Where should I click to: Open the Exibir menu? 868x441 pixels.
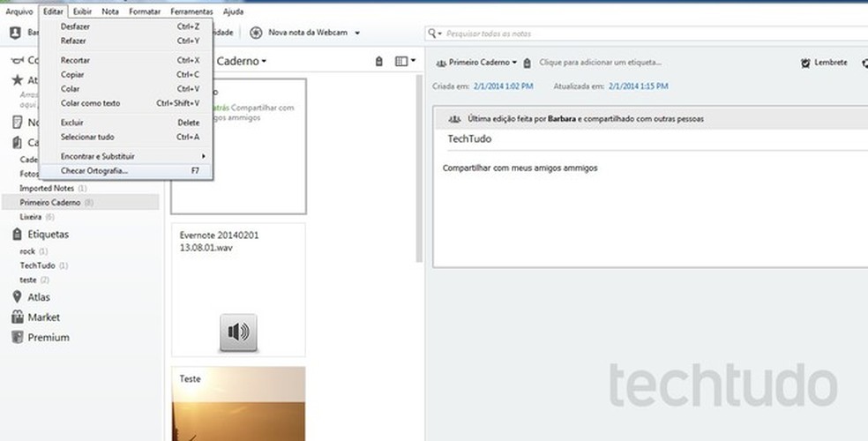(83, 11)
